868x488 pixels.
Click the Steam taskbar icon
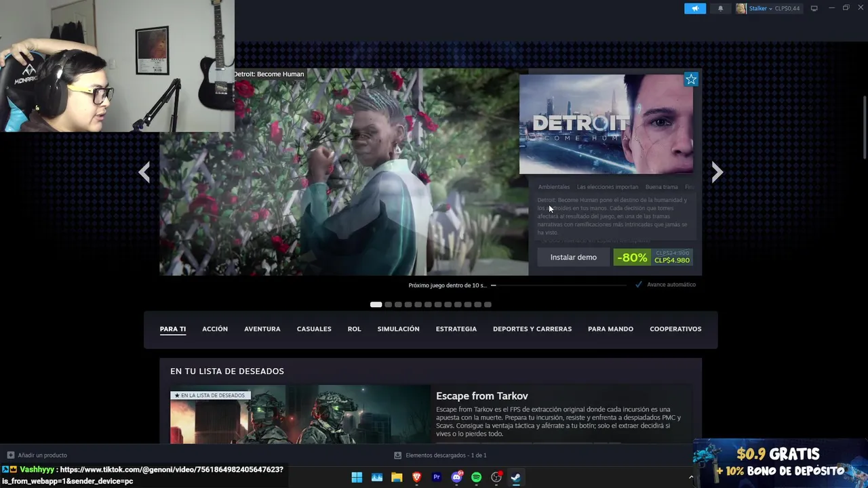pyautogui.click(x=516, y=477)
